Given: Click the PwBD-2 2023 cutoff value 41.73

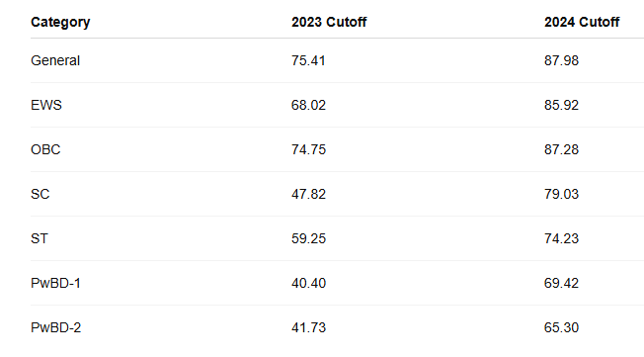Looking at the screenshot, I should pyautogui.click(x=308, y=327).
